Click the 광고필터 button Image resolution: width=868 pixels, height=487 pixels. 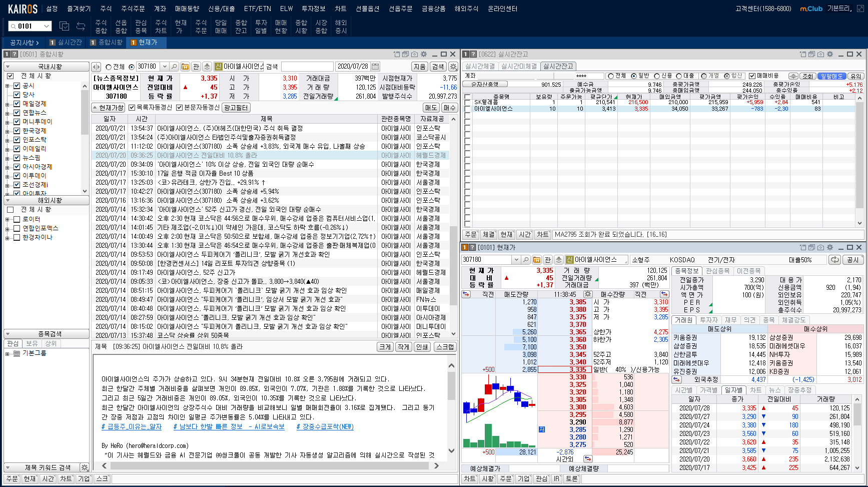[x=236, y=108]
